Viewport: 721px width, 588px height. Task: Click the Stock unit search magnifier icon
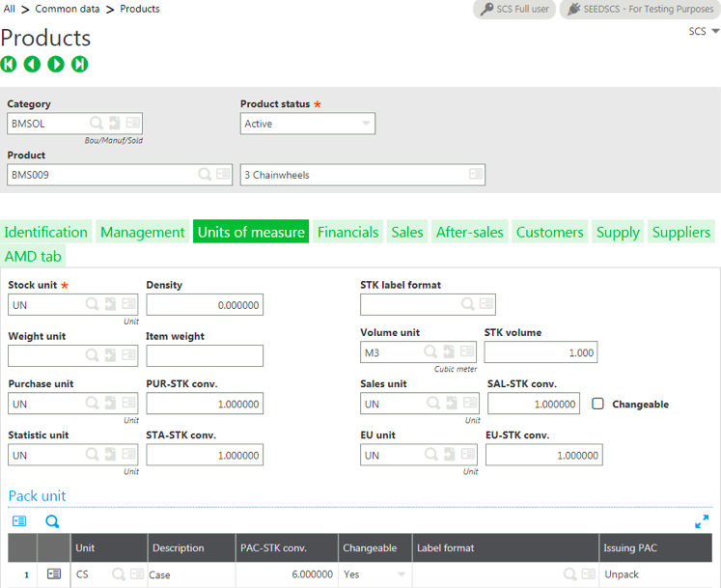click(x=92, y=305)
